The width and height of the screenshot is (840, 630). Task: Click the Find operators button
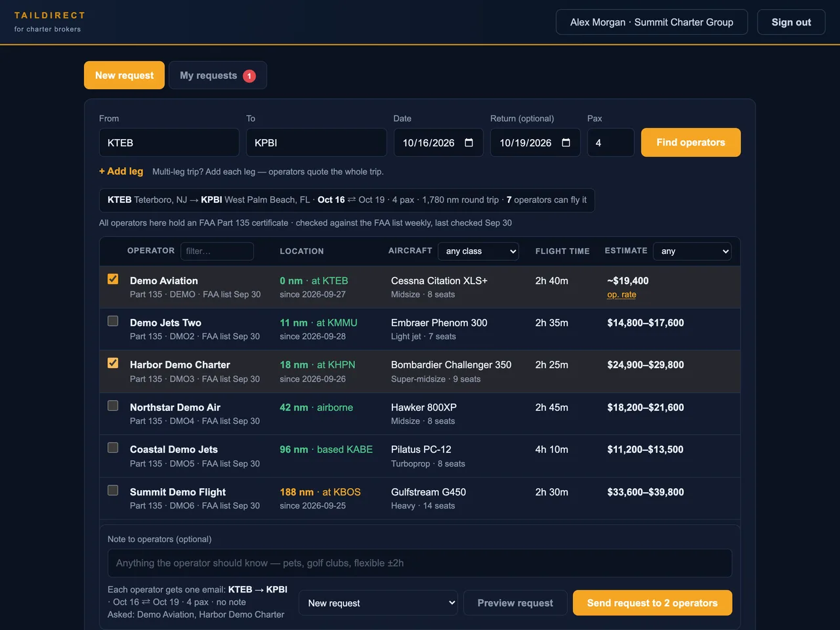(x=691, y=142)
